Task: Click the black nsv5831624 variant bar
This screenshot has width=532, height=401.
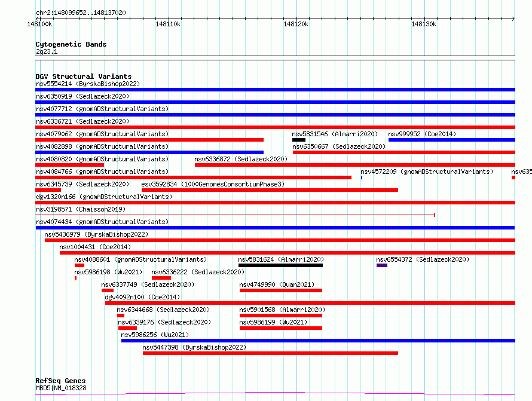Action: 280,265
